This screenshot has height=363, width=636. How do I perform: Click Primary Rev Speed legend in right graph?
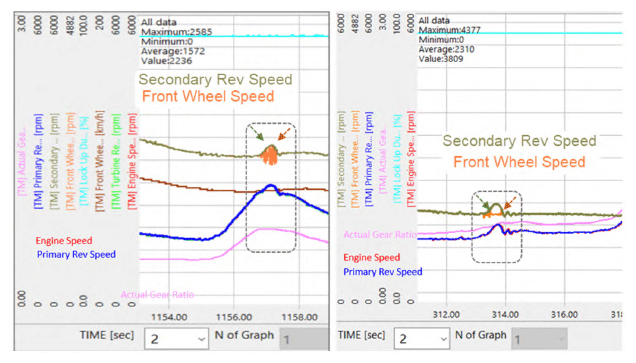[382, 272]
